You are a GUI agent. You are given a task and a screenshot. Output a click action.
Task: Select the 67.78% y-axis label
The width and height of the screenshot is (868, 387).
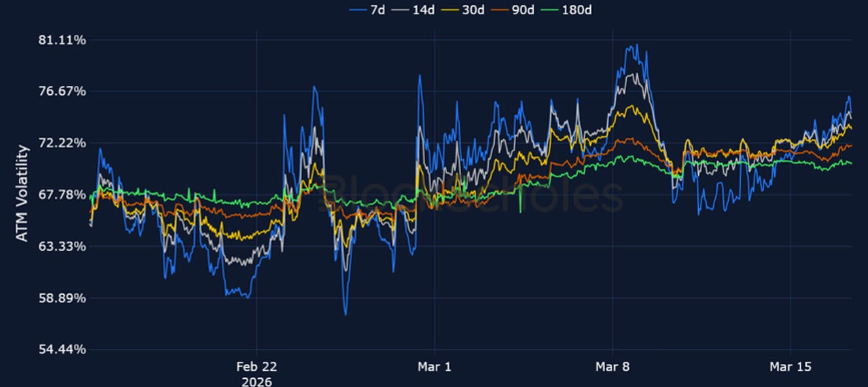click(63, 195)
